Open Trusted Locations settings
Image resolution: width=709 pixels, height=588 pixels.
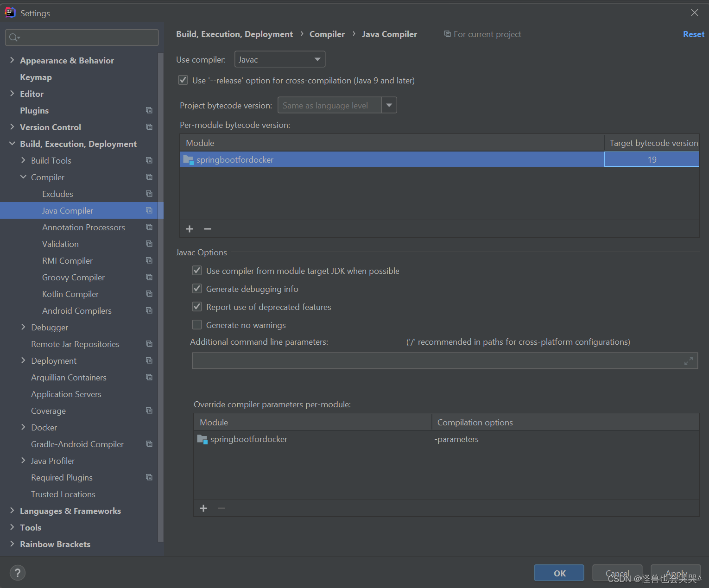click(63, 494)
